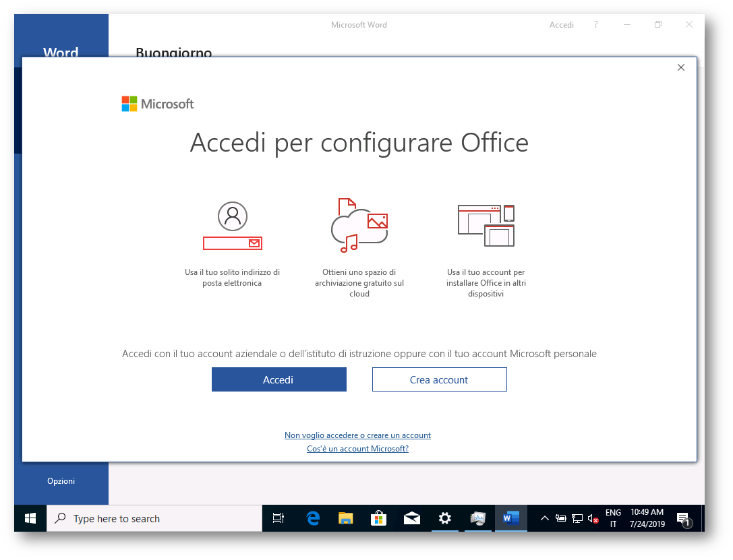The image size is (733, 560).
Task: Click the Crea account button
Action: [439, 379]
